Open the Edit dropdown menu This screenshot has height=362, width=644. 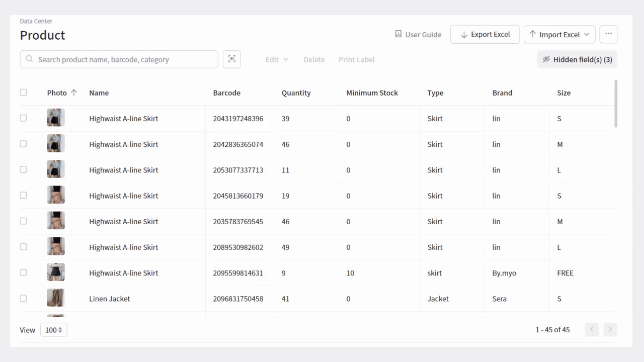point(276,59)
